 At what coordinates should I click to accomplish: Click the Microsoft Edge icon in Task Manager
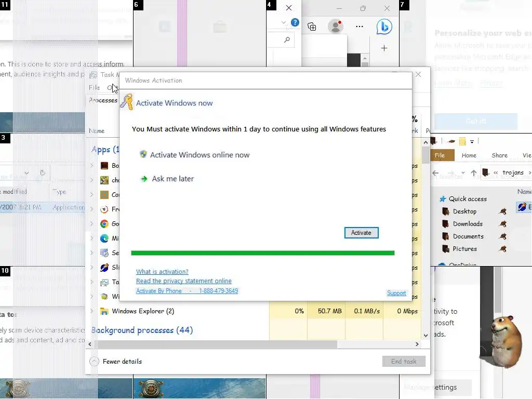(104, 238)
